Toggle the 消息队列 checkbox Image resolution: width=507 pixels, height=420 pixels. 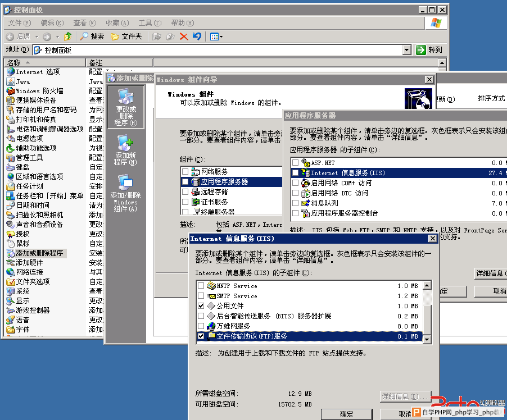coord(295,203)
